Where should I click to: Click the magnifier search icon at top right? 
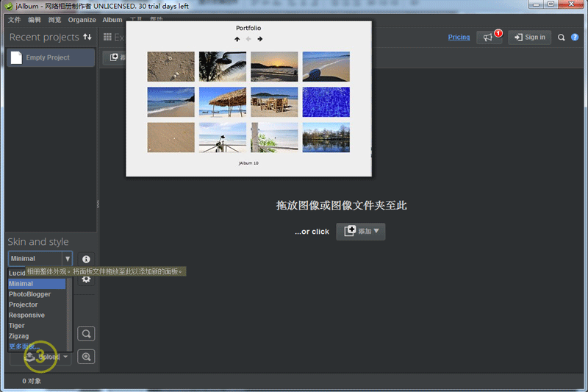[562, 38]
